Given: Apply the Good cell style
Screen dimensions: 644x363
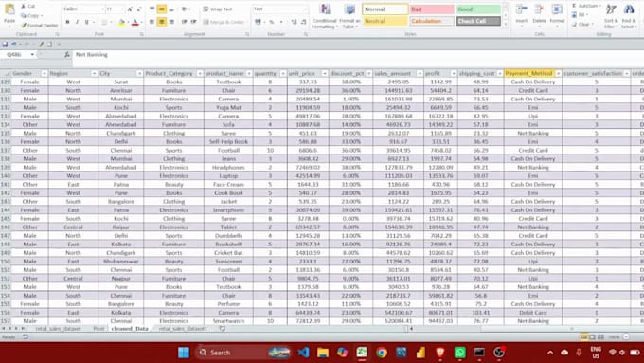Looking at the screenshot, I should [x=478, y=9].
